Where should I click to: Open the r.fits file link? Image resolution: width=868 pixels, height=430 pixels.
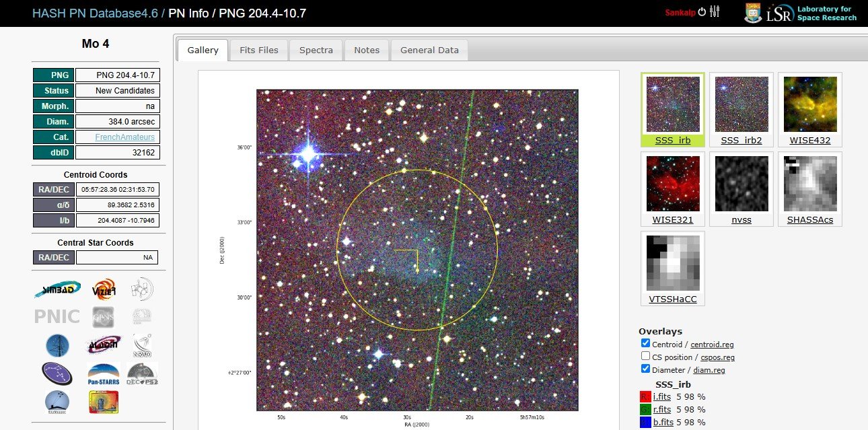point(662,409)
